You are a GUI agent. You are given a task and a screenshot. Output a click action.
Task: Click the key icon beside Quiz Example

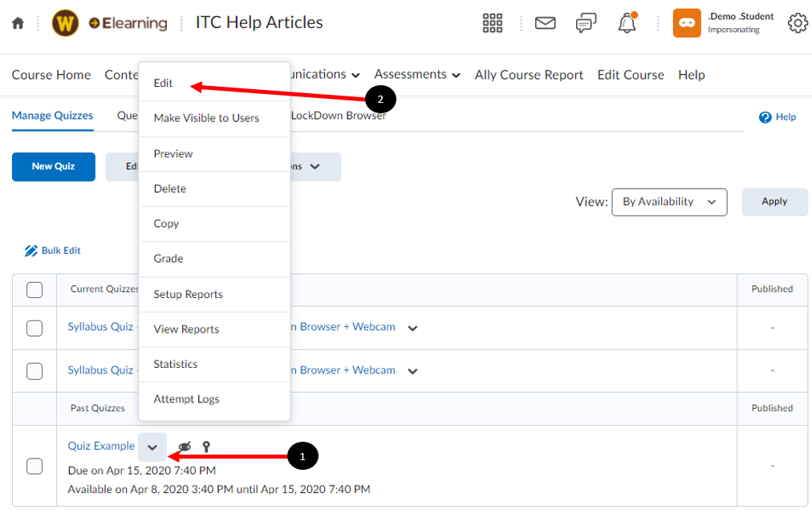click(206, 447)
